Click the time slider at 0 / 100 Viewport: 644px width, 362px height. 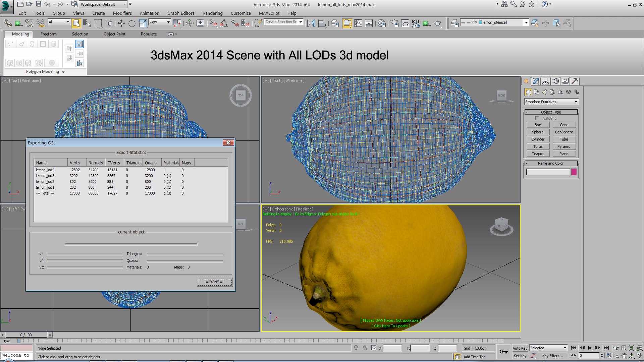point(26,335)
